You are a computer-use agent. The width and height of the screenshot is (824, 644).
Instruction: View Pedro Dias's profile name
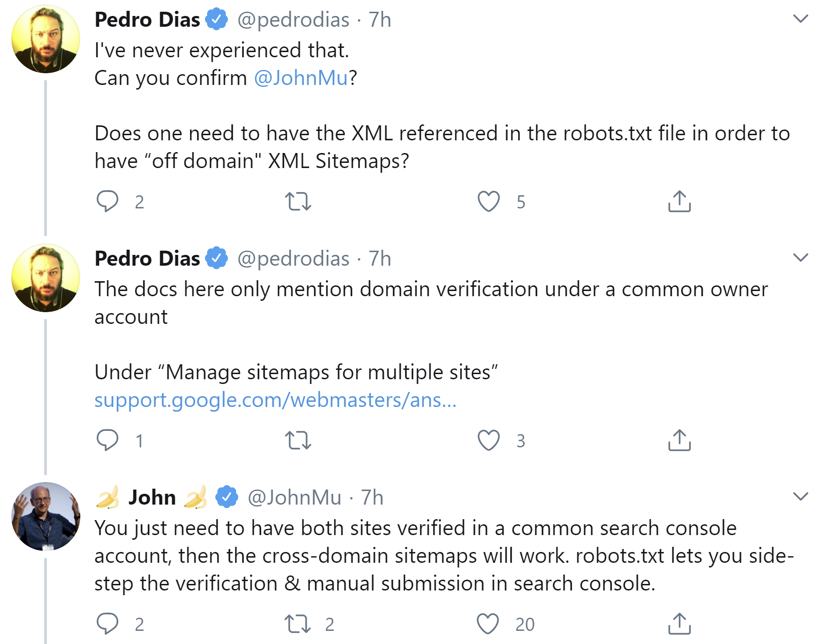pos(146,20)
